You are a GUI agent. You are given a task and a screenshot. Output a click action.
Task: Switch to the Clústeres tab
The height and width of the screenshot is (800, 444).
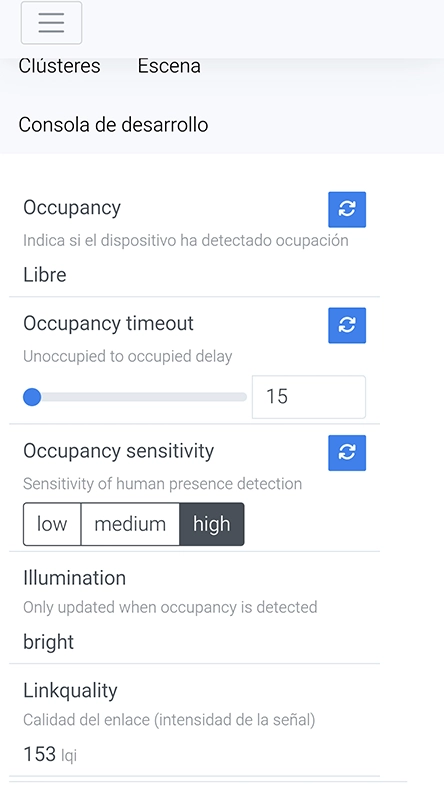[59, 66]
